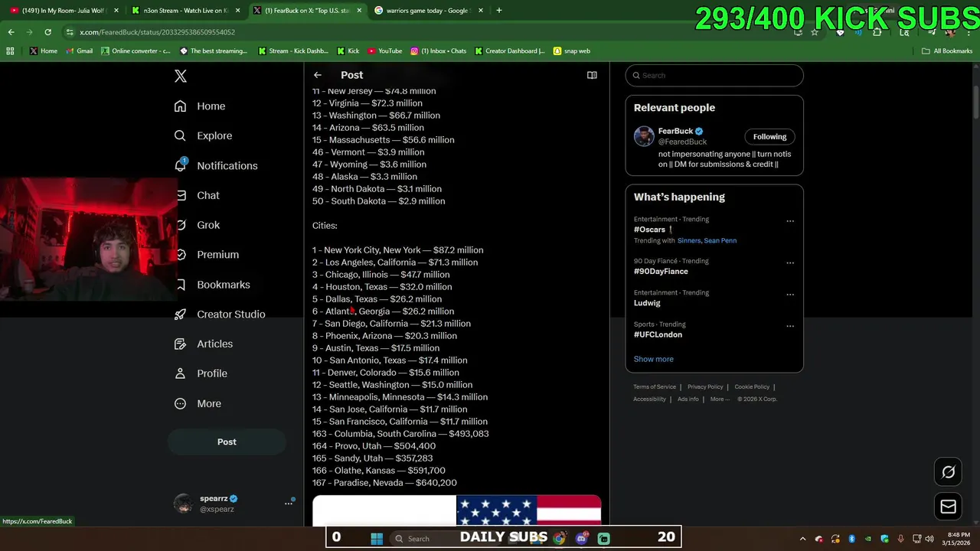This screenshot has height=551, width=980.
Task: Open more options for Ludwig trend
Action: click(790, 294)
